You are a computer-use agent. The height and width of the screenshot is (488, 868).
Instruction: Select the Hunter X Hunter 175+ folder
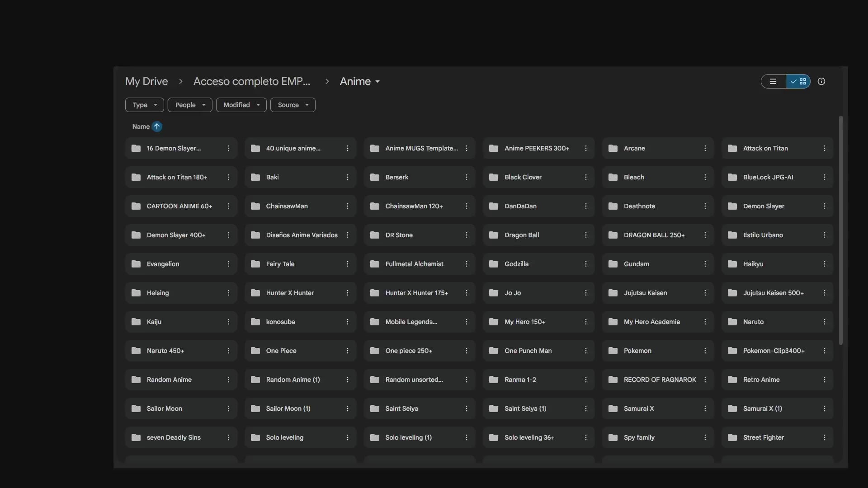420,293
